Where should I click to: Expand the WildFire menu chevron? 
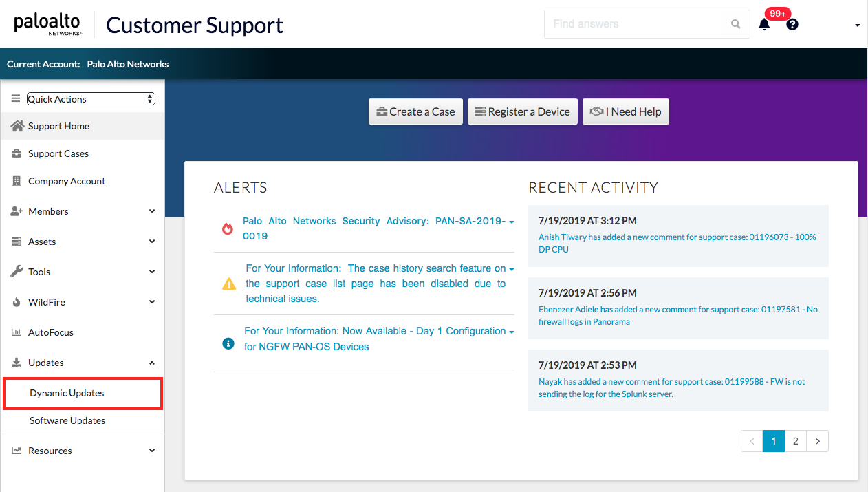click(x=152, y=302)
